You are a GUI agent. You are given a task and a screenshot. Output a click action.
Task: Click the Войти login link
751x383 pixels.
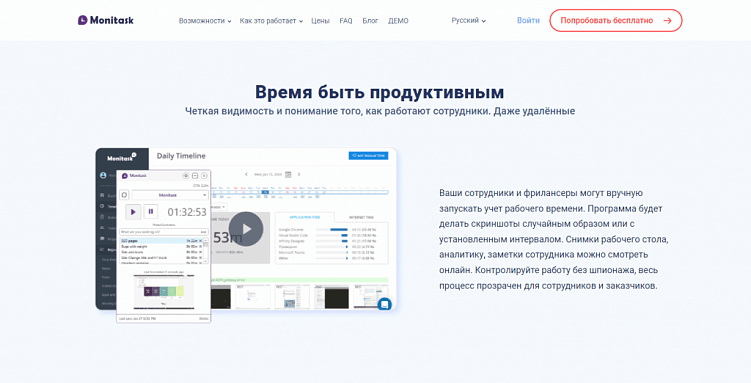(x=528, y=21)
